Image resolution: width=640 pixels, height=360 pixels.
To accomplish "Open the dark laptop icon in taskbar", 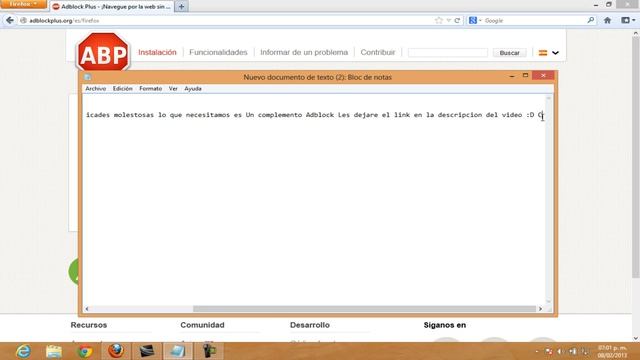I will pyautogui.click(x=147, y=351).
